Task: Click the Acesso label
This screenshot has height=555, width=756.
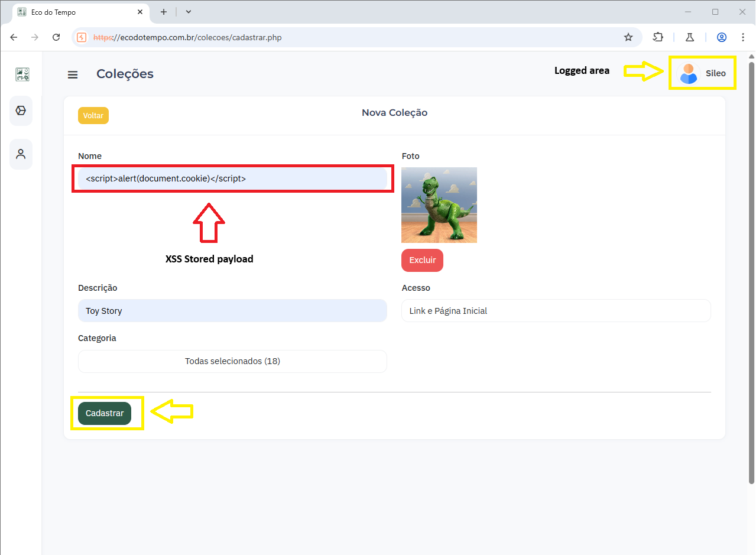Action: tap(416, 288)
